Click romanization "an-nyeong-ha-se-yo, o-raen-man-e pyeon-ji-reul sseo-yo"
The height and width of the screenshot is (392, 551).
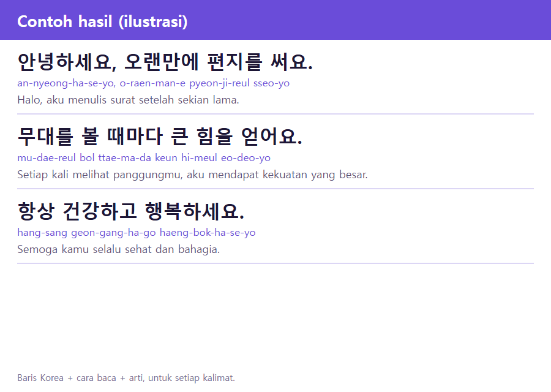point(153,83)
